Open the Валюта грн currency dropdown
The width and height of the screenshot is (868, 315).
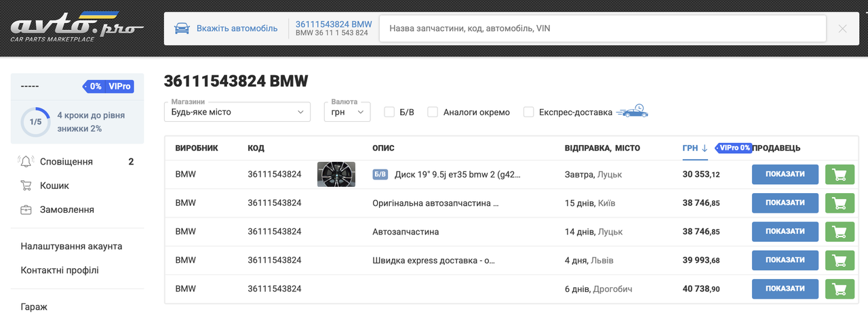point(347,112)
